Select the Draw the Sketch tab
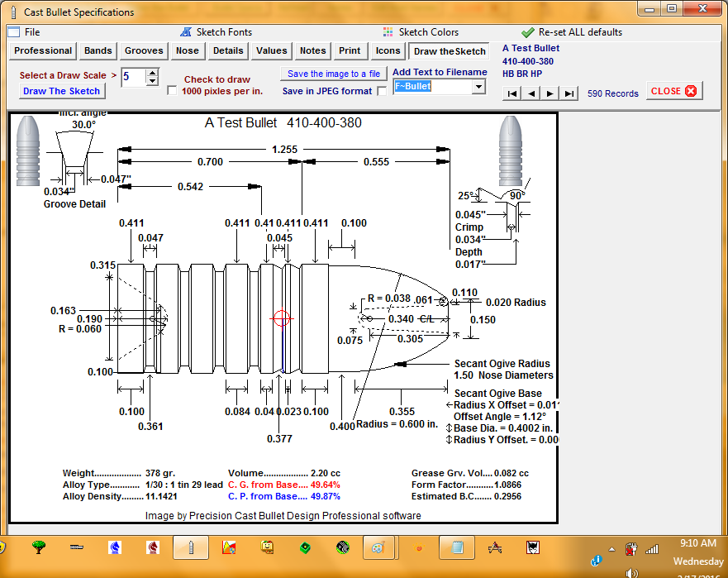Screen dimensions: 728x578 click(x=449, y=51)
